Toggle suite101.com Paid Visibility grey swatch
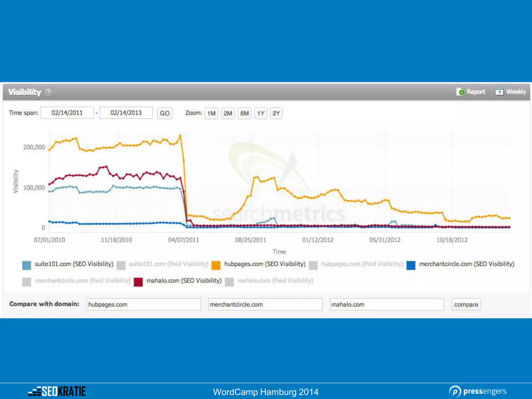 pos(121,265)
